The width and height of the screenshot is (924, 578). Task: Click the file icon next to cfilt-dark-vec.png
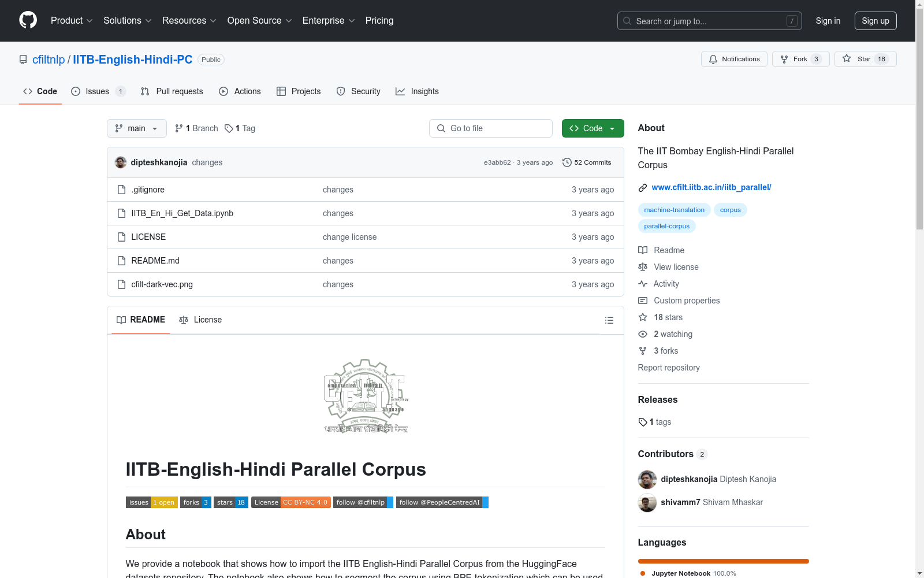tap(121, 284)
